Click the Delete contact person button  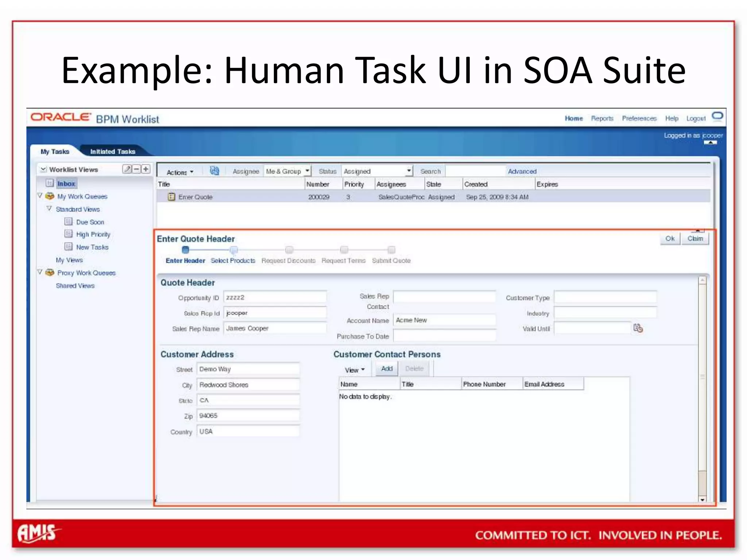pyautogui.click(x=414, y=369)
